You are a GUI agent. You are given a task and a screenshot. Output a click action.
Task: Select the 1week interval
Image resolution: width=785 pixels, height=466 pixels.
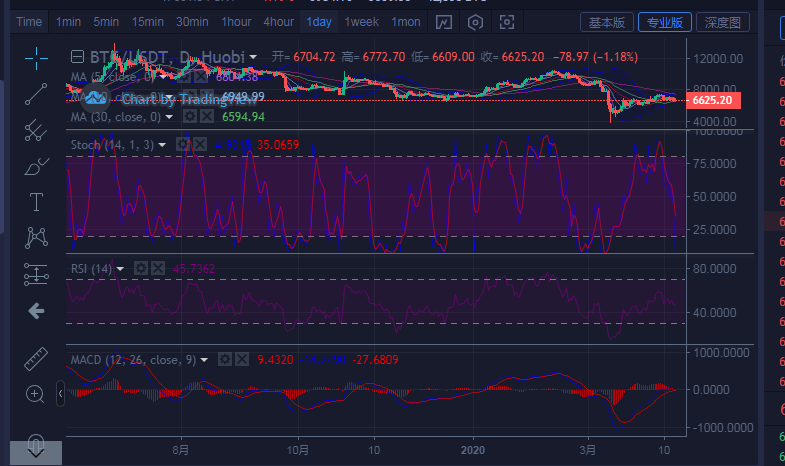(361, 22)
